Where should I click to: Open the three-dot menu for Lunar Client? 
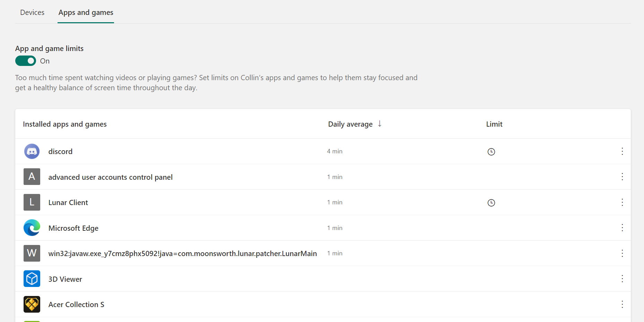(622, 202)
